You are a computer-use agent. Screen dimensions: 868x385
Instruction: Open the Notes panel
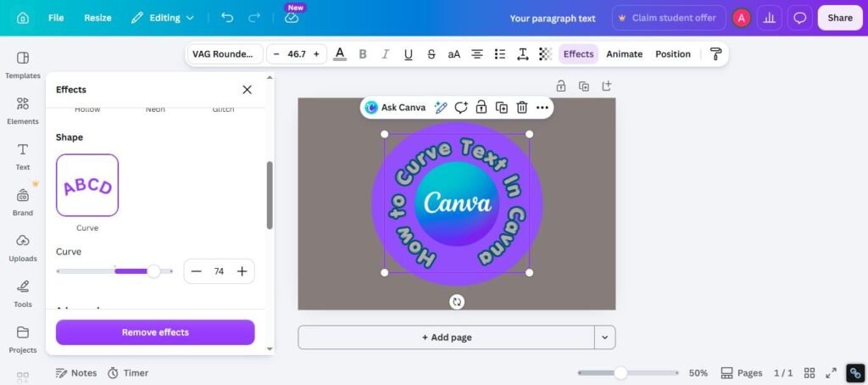point(76,373)
